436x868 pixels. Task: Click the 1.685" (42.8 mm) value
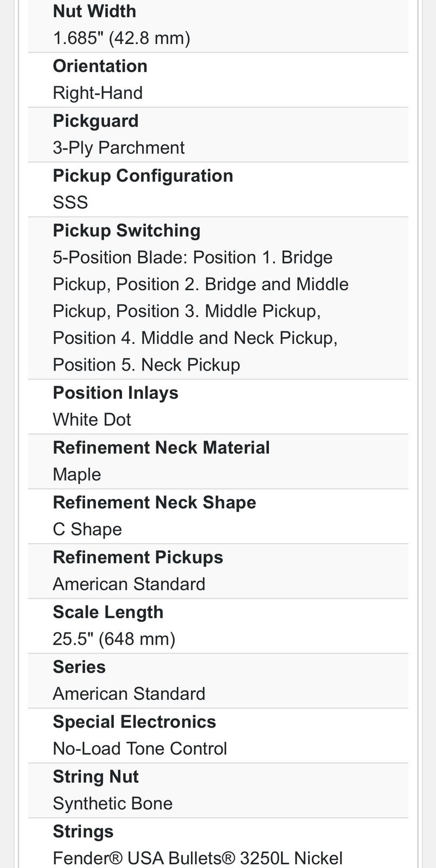[121, 39]
